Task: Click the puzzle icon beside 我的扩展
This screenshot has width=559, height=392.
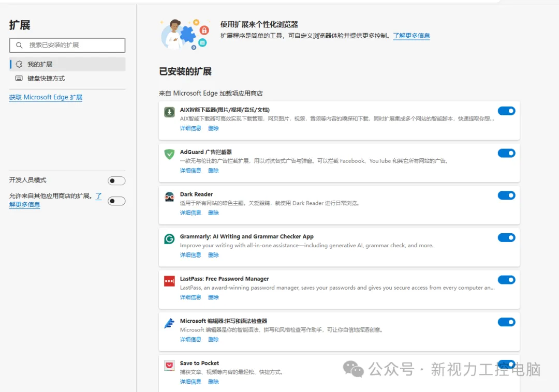Action: [19, 64]
